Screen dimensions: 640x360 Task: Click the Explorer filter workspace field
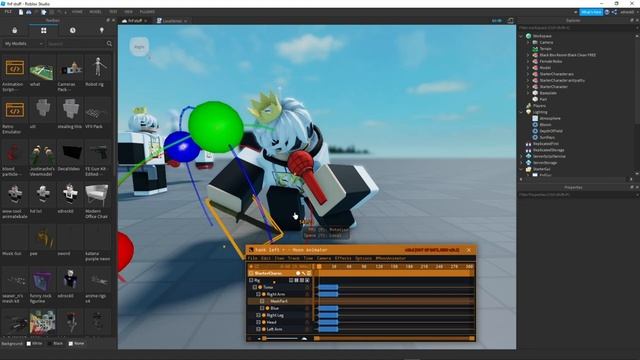[576, 28]
